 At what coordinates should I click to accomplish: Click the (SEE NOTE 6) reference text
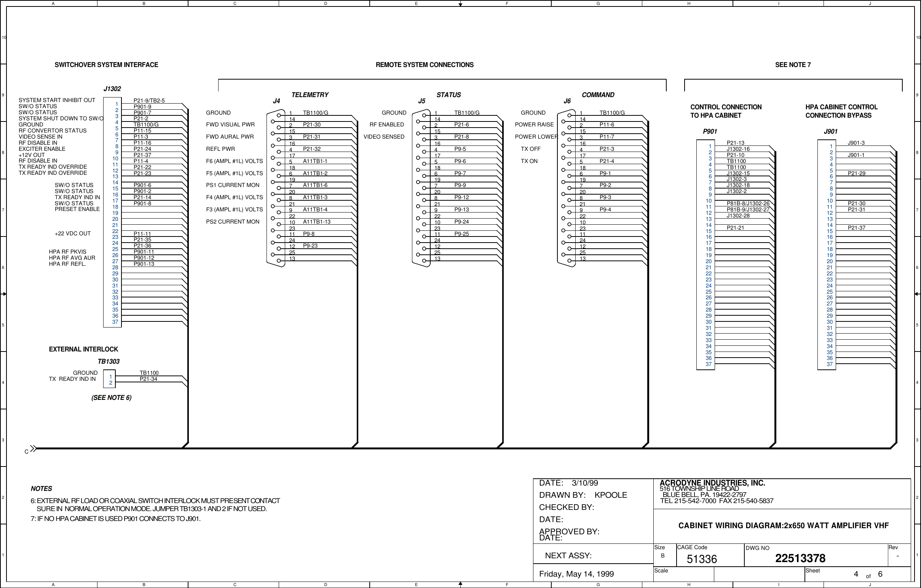111,398
